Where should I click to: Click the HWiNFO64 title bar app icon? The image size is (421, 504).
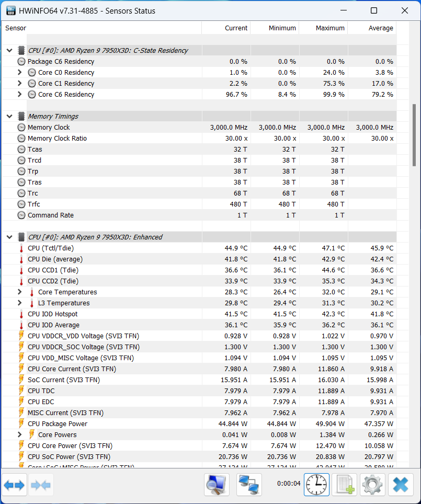click(10, 10)
